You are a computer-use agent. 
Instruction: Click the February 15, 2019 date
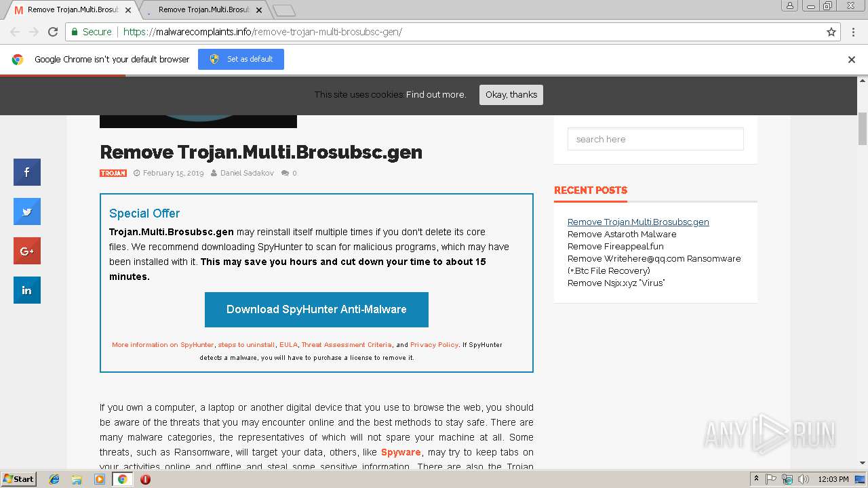click(173, 173)
